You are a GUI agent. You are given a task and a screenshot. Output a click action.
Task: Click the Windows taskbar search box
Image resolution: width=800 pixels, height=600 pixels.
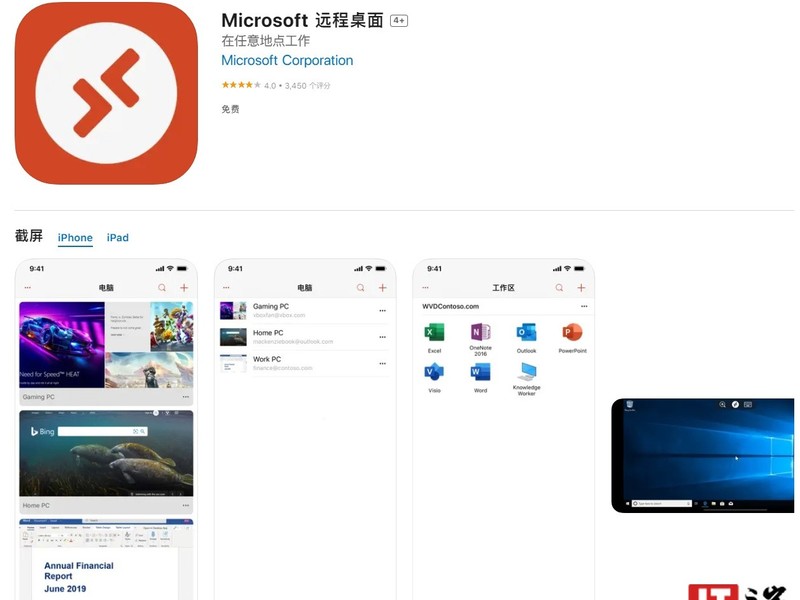[x=661, y=504]
